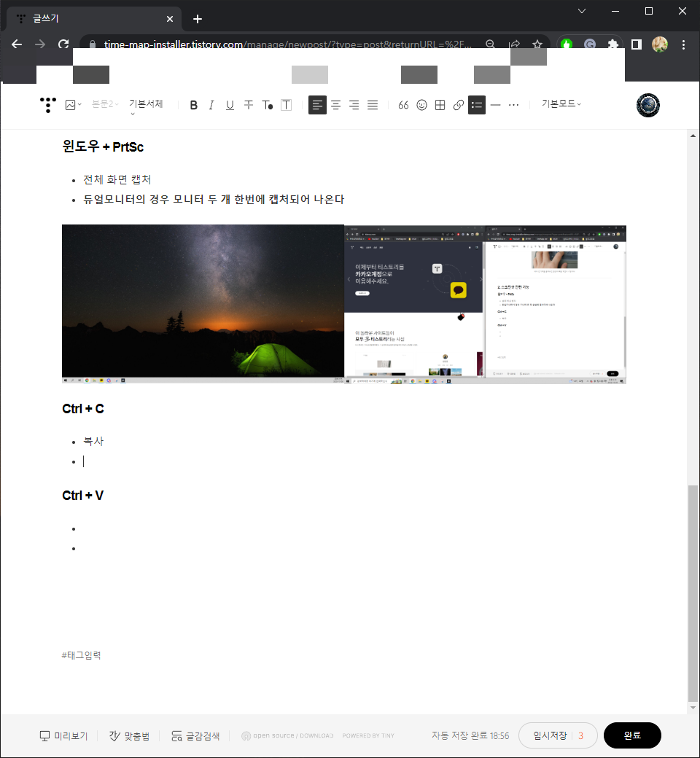
Task: Toggle underline formatting
Action: click(x=230, y=105)
